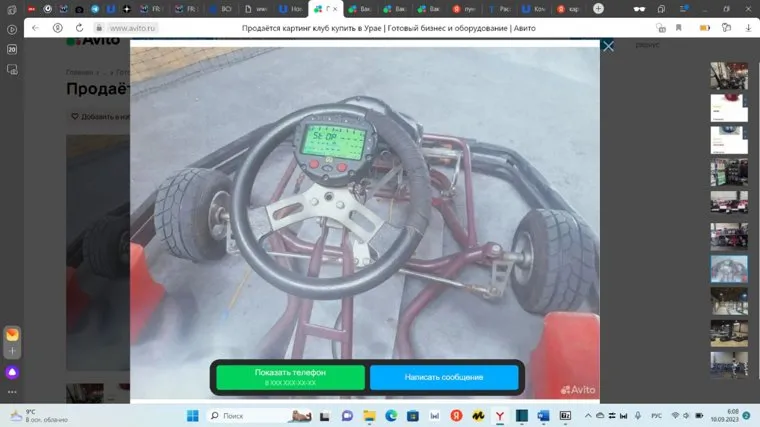Viewport: 760px width, 427px height.
Task: Open the РУС keyboard language switcher
Action: 657,415
